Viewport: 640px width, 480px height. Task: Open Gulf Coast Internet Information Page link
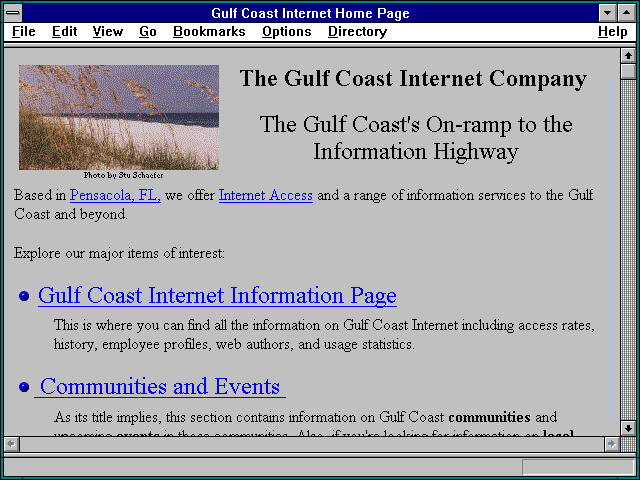(x=217, y=296)
